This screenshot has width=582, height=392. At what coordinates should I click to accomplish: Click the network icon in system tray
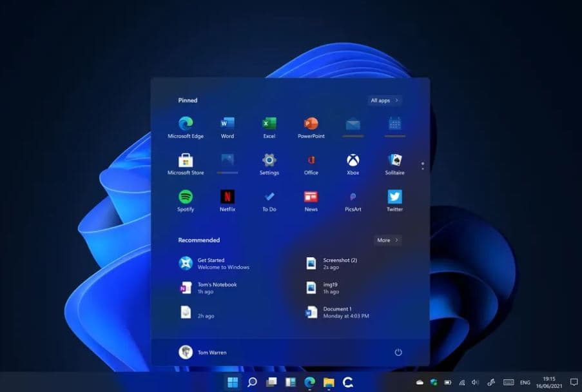[462, 382]
